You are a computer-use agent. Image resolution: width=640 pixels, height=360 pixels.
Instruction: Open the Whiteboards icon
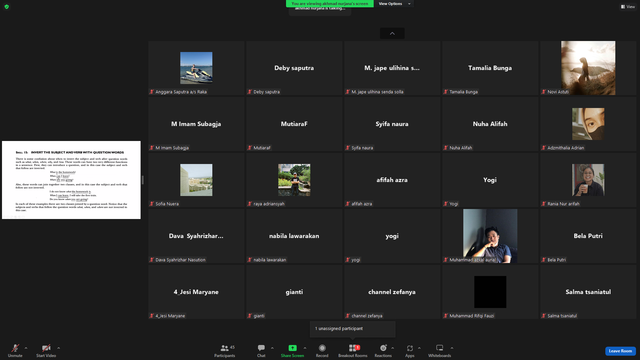[440, 348]
